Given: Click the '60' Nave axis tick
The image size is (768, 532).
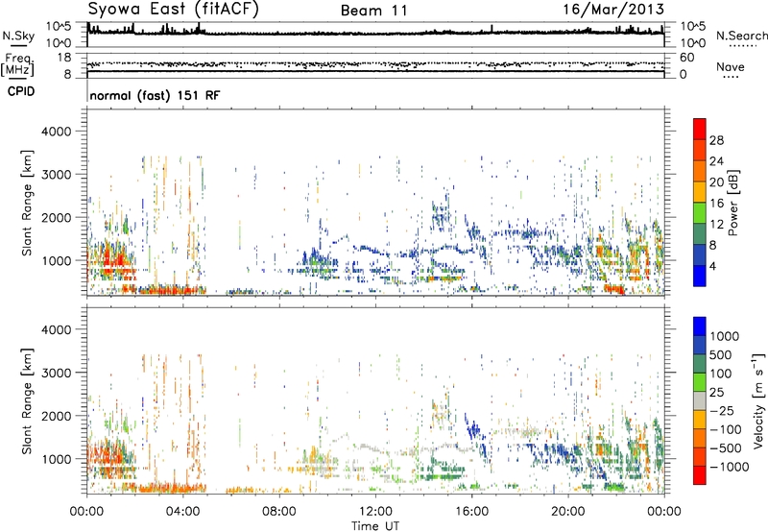Looking at the screenshot, I should point(686,58).
